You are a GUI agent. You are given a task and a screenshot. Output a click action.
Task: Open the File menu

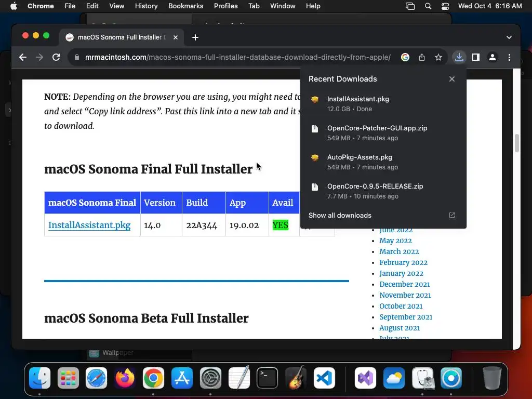click(x=70, y=6)
